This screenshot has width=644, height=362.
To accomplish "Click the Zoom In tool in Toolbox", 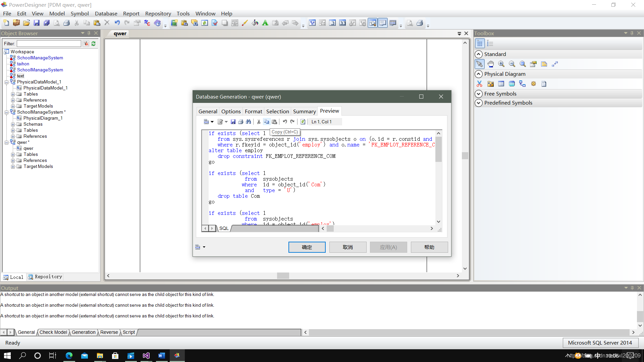I will [x=501, y=64].
